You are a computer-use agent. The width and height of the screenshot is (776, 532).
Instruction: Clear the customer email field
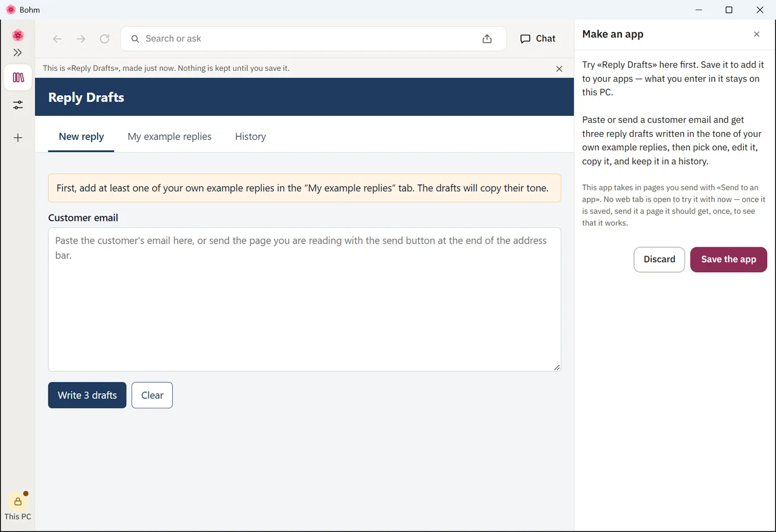[x=152, y=395]
